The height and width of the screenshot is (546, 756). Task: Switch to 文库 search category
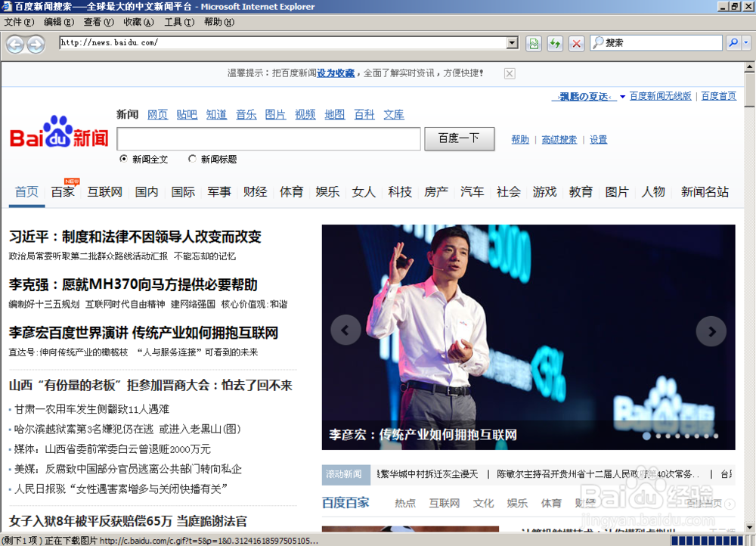click(394, 114)
